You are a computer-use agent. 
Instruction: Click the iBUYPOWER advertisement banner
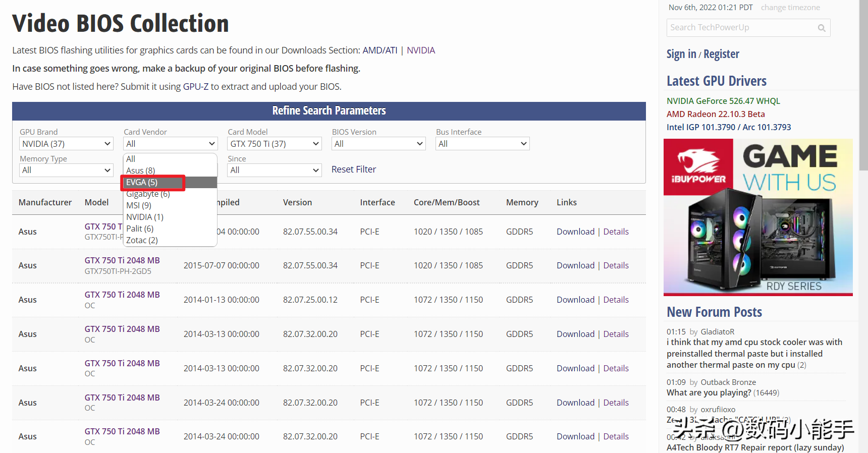tap(757, 217)
